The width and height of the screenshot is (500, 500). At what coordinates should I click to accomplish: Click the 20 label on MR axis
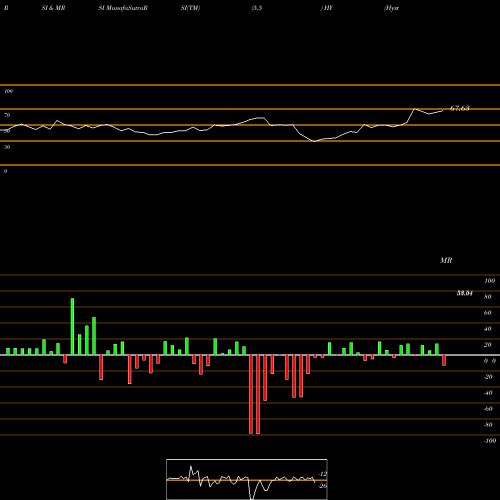pos(488,345)
